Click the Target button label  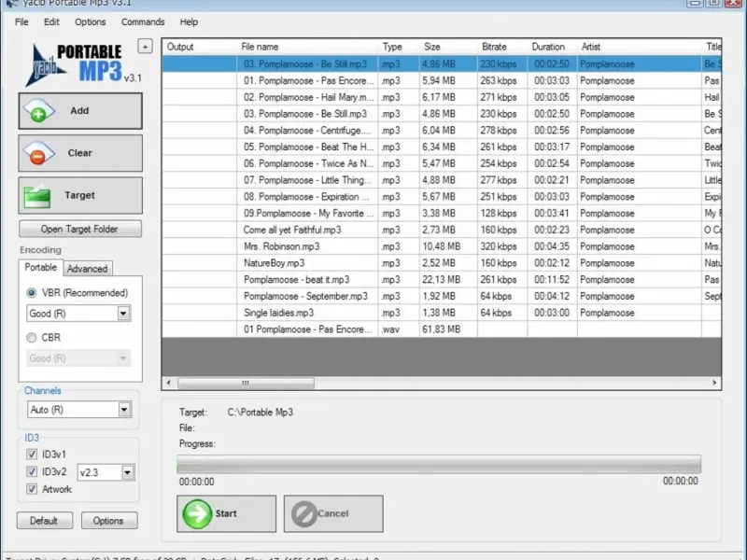click(x=79, y=195)
